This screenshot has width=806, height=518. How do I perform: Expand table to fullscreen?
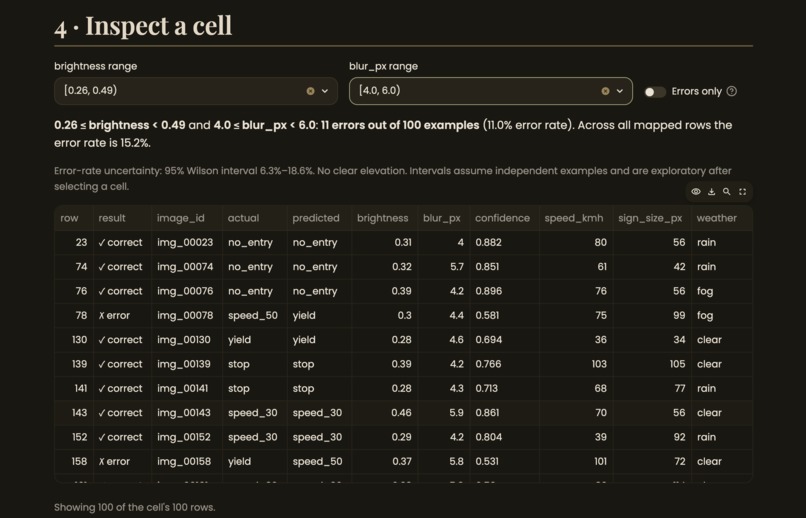pyautogui.click(x=742, y=192)
